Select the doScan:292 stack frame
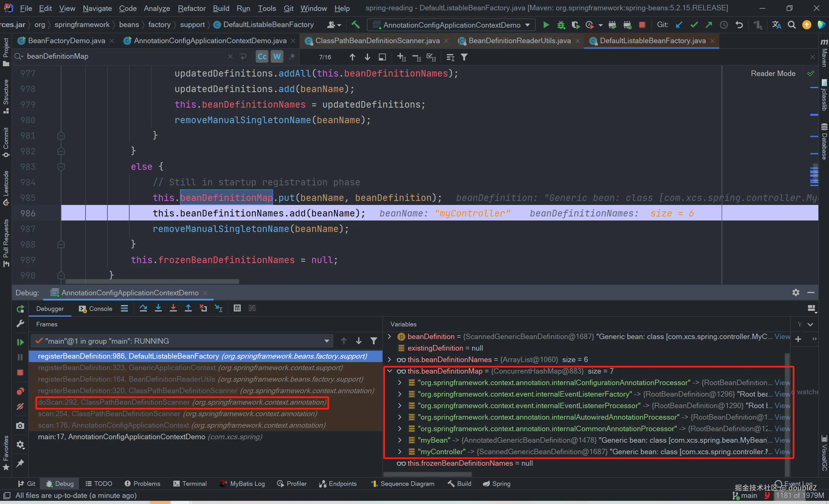The image size is (829, 504). (182, 402)
